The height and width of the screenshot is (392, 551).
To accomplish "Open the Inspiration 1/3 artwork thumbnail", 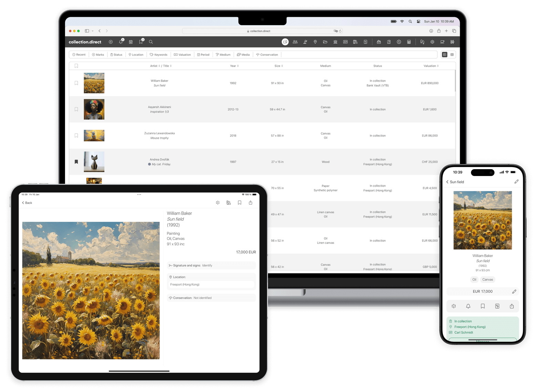I will (x=94, y=110).
